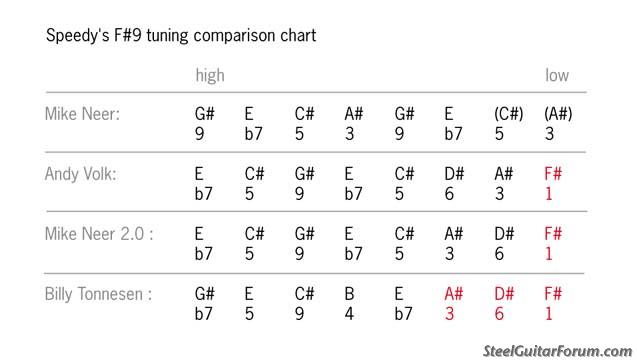The image size is (637, 364).
Task: Open the SteelGuitarForum.com watermark link
Action: (x=557, y=351)
